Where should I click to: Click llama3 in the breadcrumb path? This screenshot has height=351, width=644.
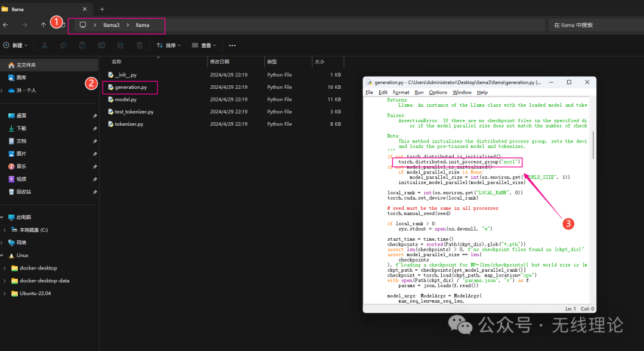(x=112, y=25)
